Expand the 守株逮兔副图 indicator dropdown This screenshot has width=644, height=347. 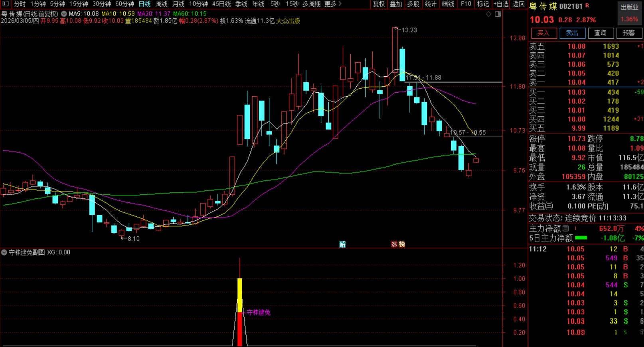click(4, 252)
